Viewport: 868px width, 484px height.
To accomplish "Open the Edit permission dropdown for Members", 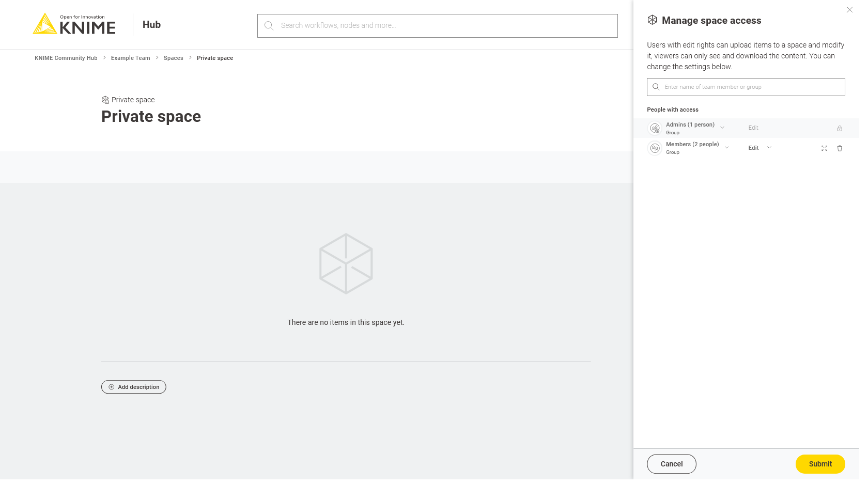I will [x=760, y=148].
